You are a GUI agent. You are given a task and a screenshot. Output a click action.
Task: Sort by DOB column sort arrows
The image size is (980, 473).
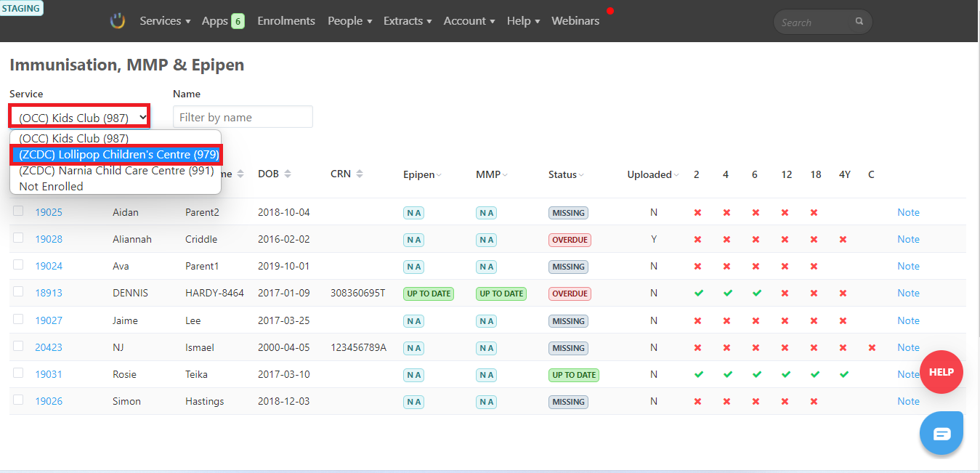tap(288, 174)
